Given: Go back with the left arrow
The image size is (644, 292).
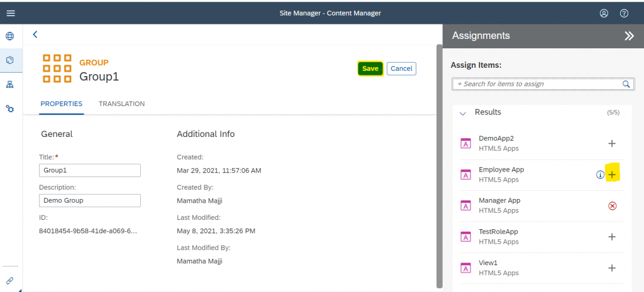Looking at the screenshot, I should click(x=35, y=35).
